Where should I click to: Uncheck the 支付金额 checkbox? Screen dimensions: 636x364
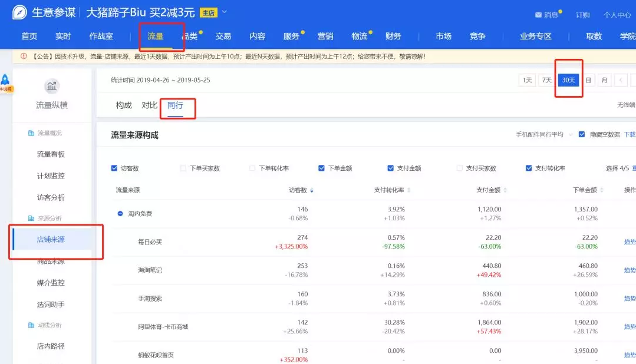(x=391, y=168)
